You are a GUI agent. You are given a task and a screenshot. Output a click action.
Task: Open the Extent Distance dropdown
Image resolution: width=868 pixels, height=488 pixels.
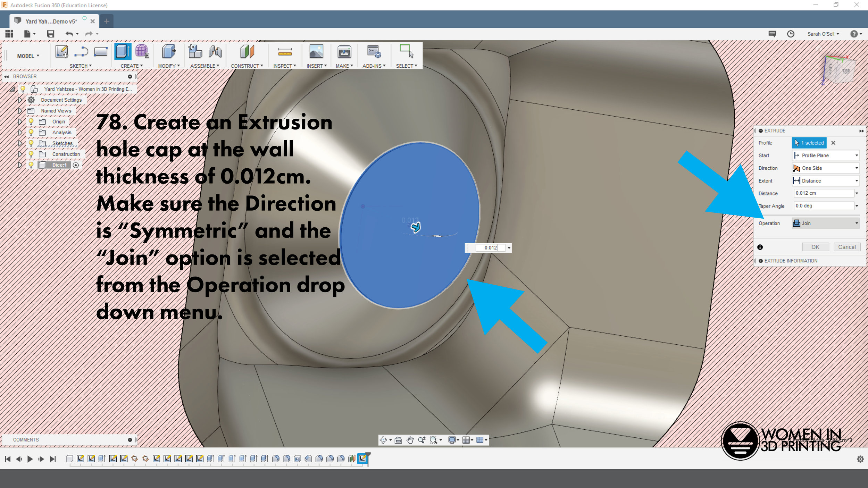click(826, 180)
